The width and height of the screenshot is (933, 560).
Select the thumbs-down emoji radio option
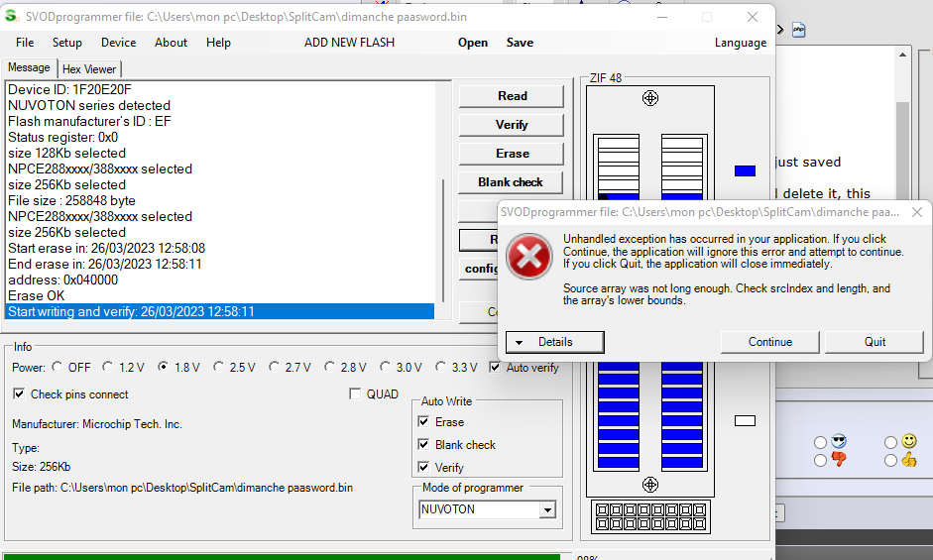[x=821, y=460]
